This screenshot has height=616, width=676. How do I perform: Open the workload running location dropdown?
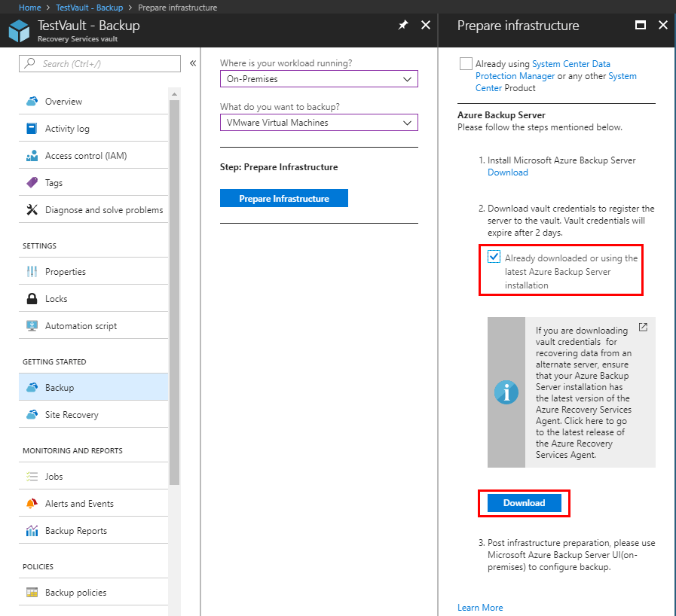[319, 79]
